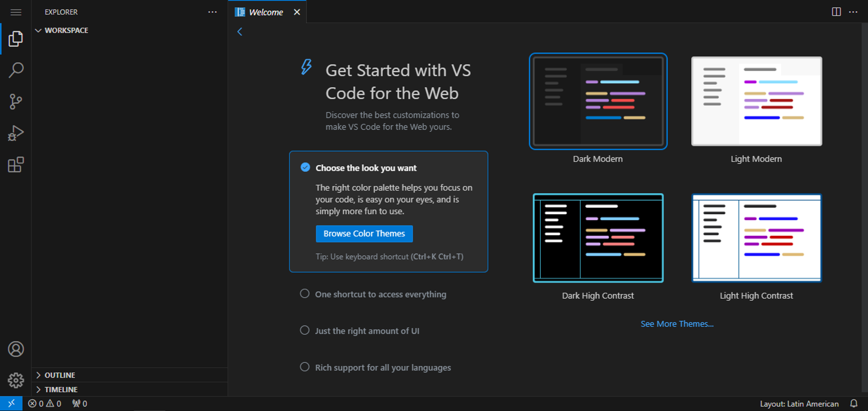Expand the TIMELINE section
Viewport: 868px width, 411px height.
tap(130, 389)
